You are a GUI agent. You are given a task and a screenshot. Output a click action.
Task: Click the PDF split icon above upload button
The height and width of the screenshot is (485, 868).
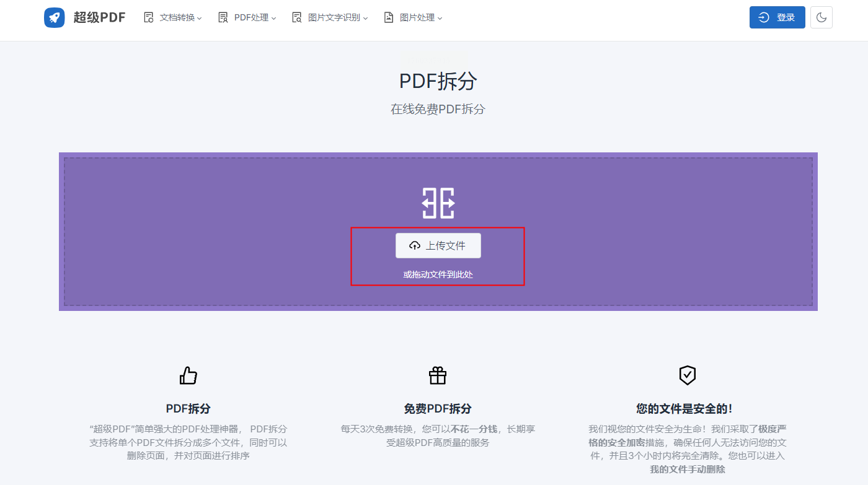click(438, 203)
